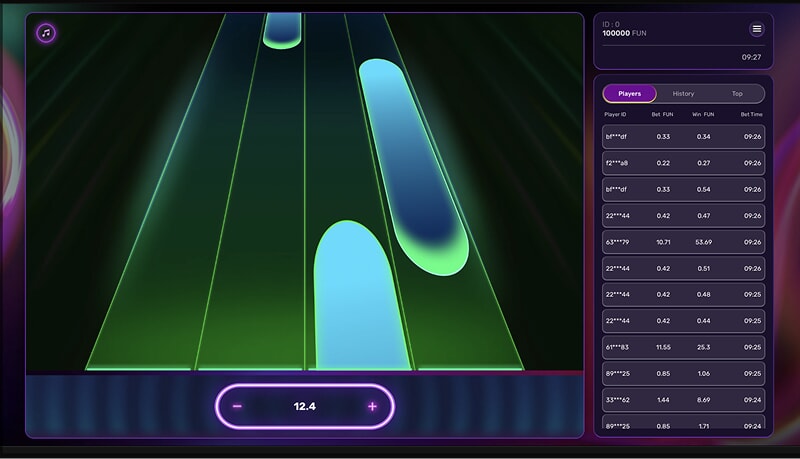
Task: Open the hamburger menu icon
Action: (757, 29)
